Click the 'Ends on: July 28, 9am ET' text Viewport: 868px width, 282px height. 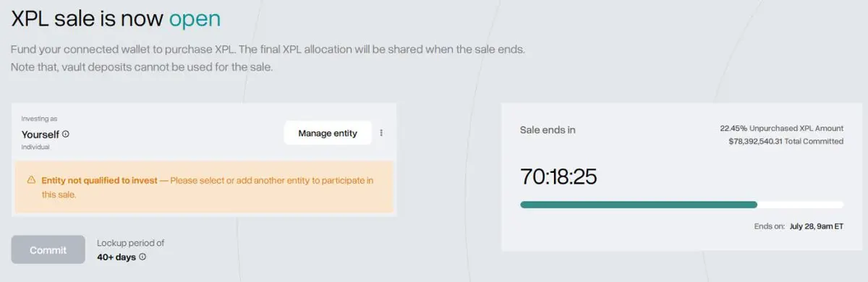tap(799, 226)
